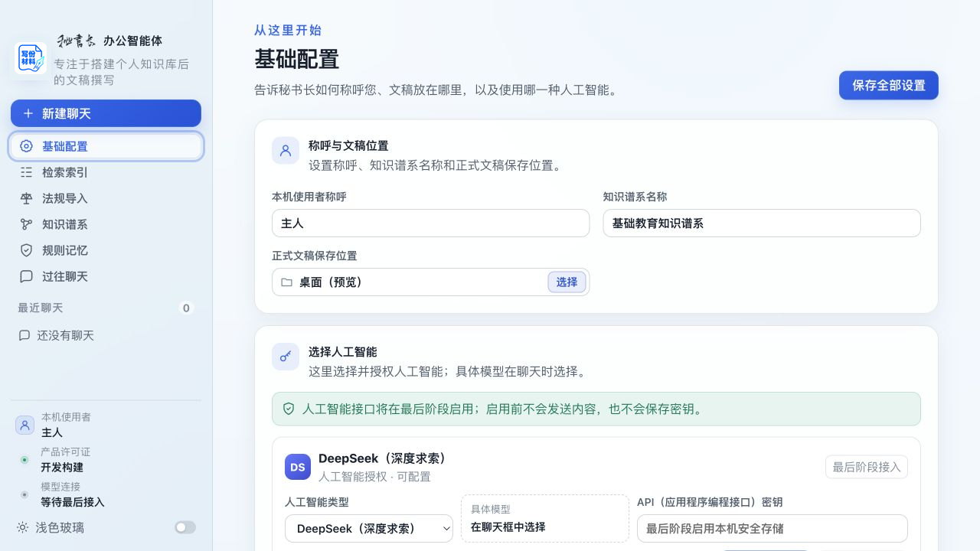Viewport: 980px width, 551px height.
Task: Open 过往聊天 history page
Action: pos(106,276)
